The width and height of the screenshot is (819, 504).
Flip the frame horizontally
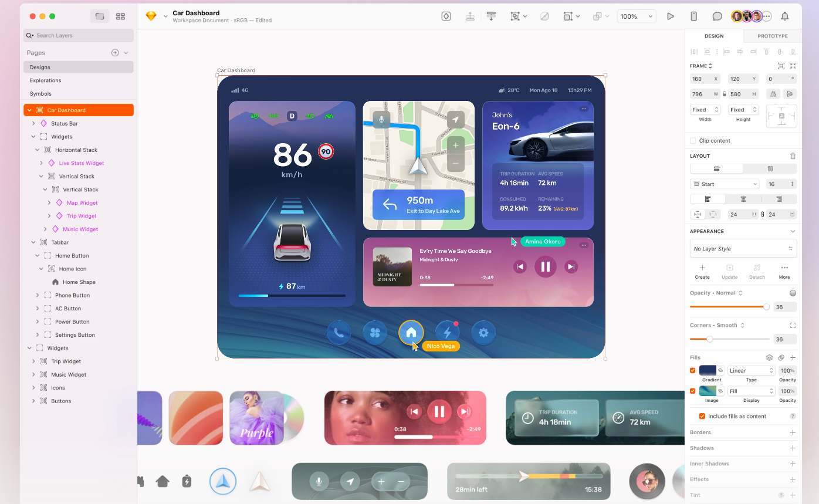pyautogui.click(x=773, y=94)
